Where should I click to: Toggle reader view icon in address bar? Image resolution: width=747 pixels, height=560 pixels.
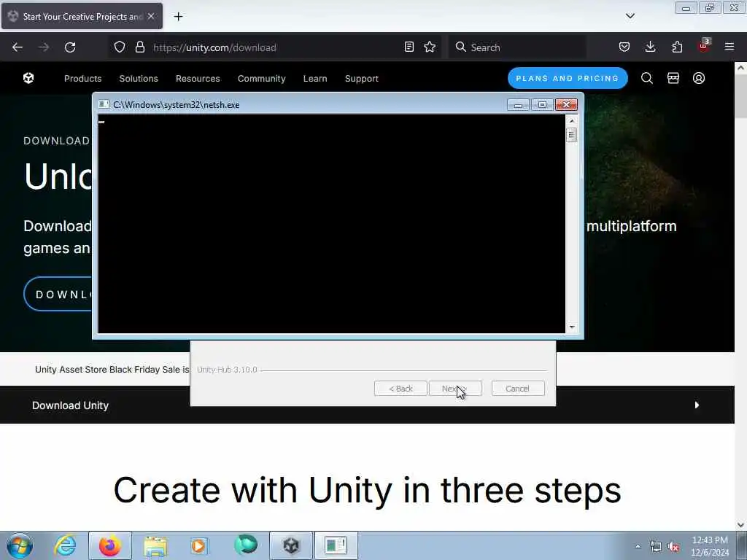pyautogui.click(x=409, y=47)
